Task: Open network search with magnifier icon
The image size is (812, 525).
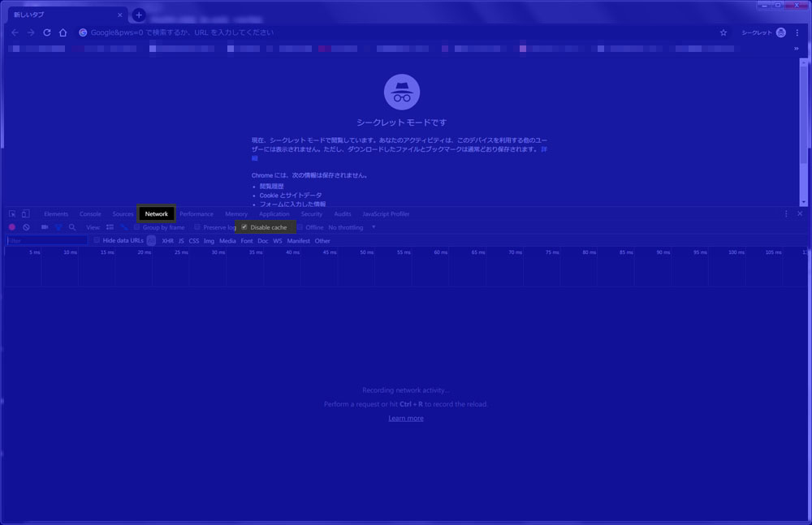Action: [x=72, y=227]
